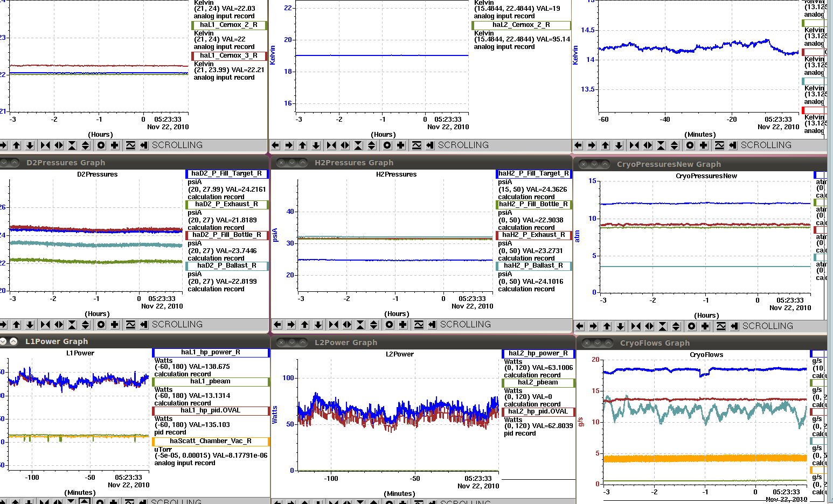Click circle auto-scale icon in haL2_Cernox toolbar

click(387, 145)
